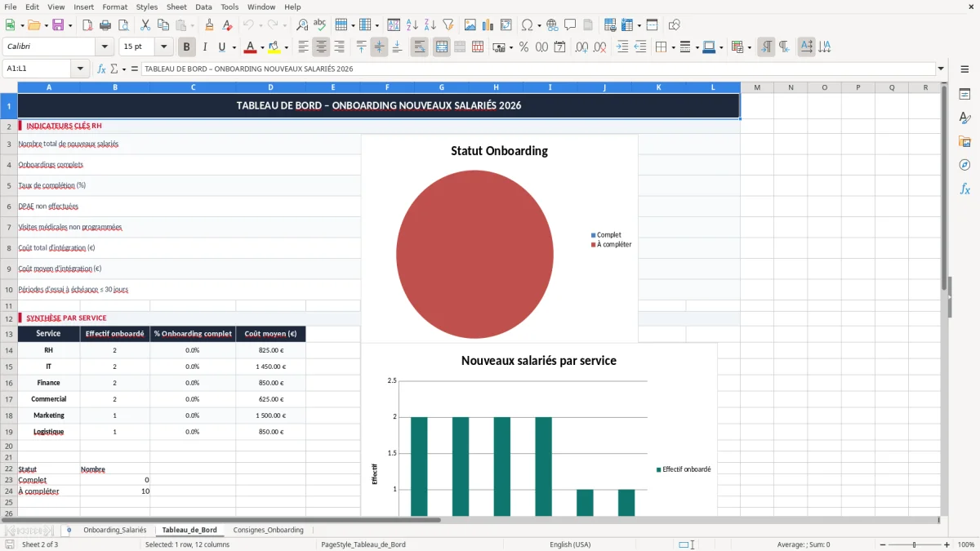Increase indent icon

(622, 47)
